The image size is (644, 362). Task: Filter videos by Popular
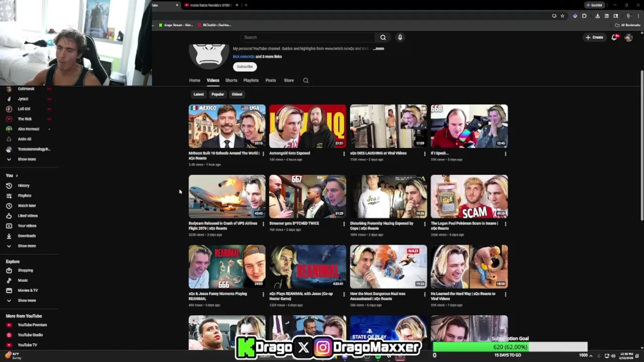218,94
